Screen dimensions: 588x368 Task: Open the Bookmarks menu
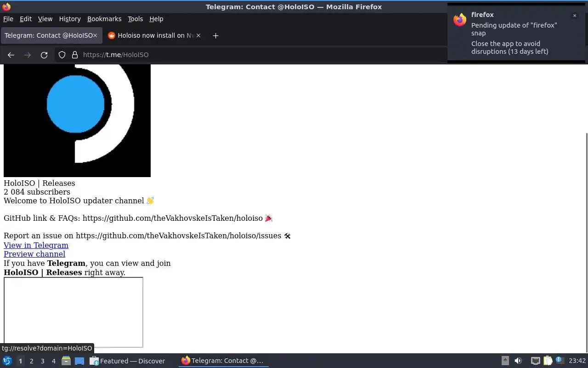[104, 19]
